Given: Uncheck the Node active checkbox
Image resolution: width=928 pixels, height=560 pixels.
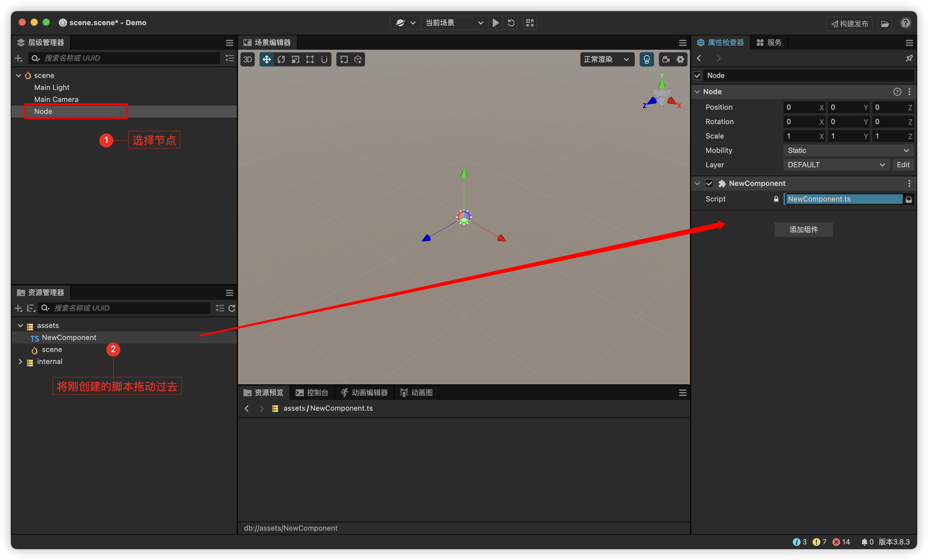Looking at the screenshot, I should pos(697,76).
